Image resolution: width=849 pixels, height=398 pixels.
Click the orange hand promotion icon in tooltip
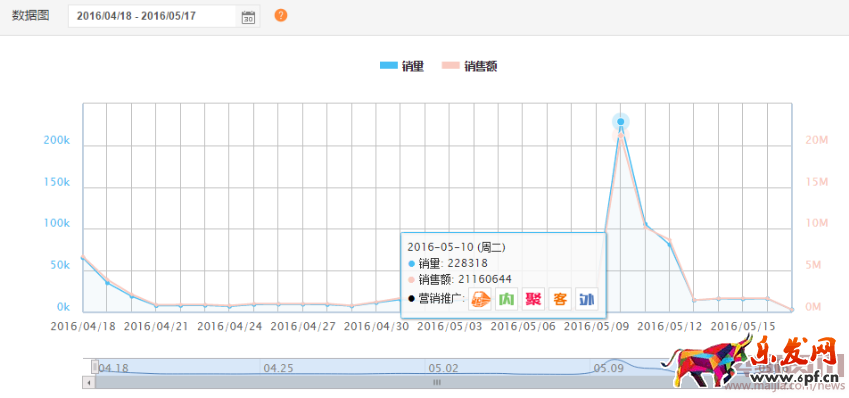(x=480, y=299)
